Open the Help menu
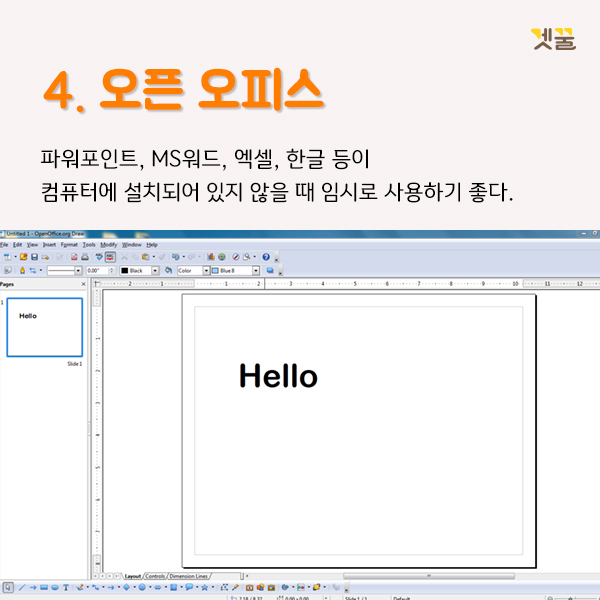The image size is (600, 600). pyautogui.click(x=152, y=245)
